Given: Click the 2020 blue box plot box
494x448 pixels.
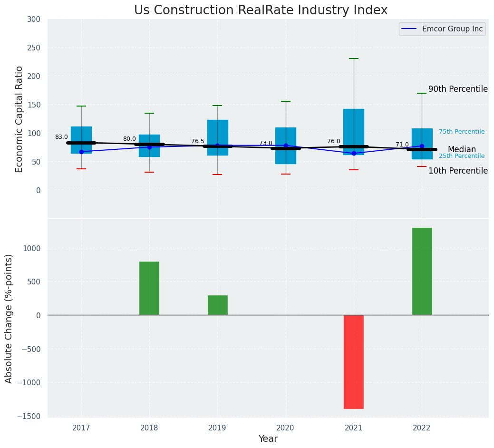Looking at the screenshot, I should pos(286,146).
